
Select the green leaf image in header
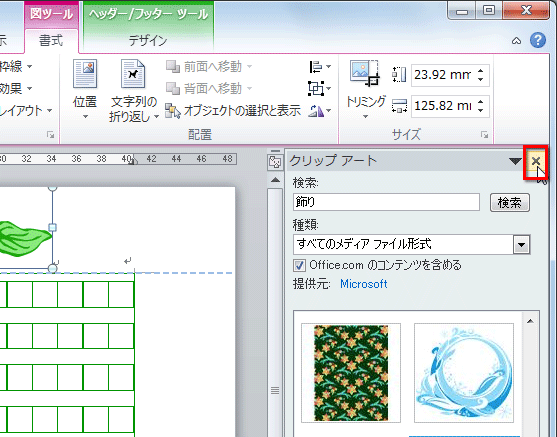pyautogui.click(x=25, y=238)
